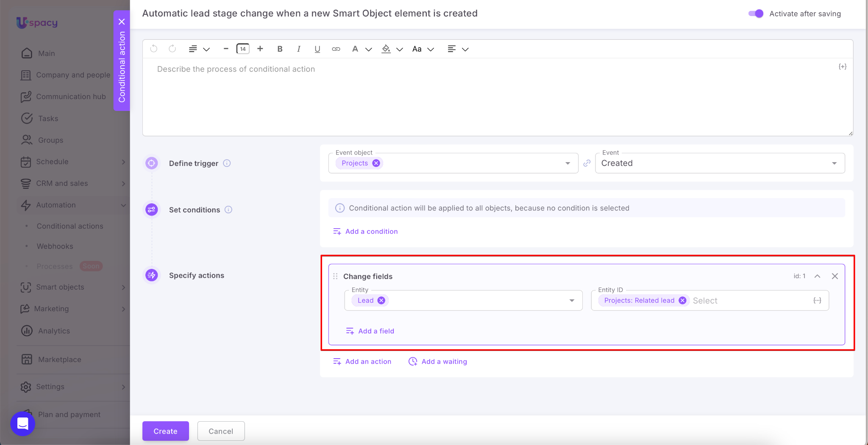Expand the Entity dropdown arrow
The image size is (868, 445).
[572, 301]
